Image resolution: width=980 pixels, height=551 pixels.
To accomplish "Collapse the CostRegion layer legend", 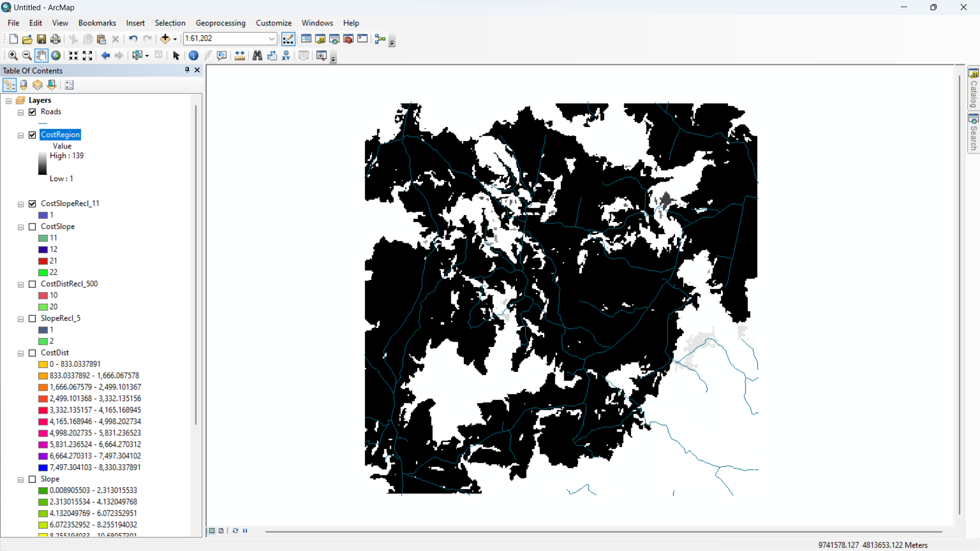I will 21,135.
